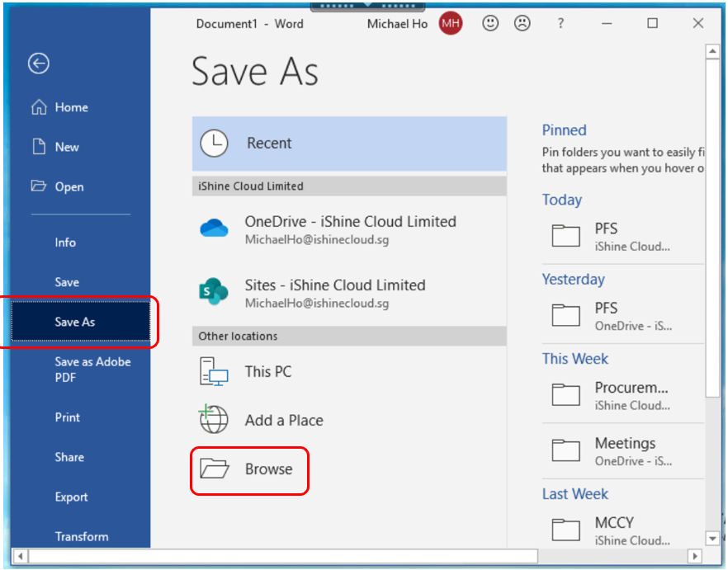This screenshot has width=728, height=570.
Task: Minimize the Word window
Action: [x=607, y=23]
